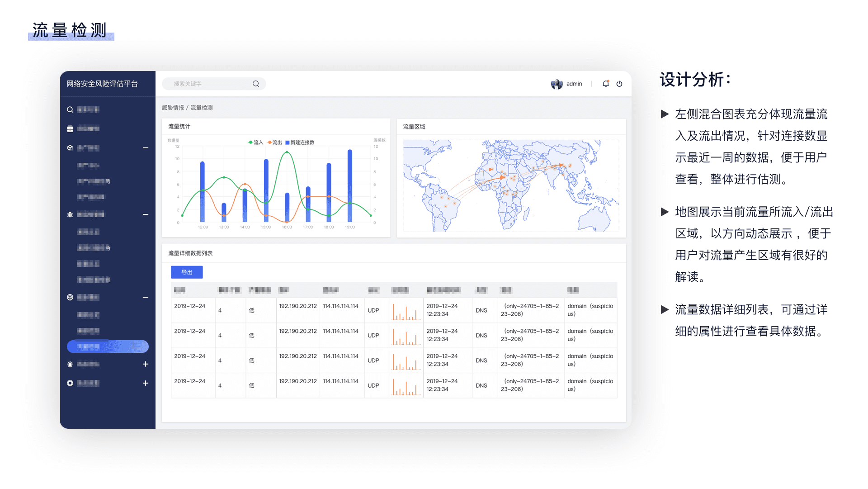Collapse the cube icon sidebar section
Image resolution: width=868 pixels, height=489 pixels.
click(146, 148)
